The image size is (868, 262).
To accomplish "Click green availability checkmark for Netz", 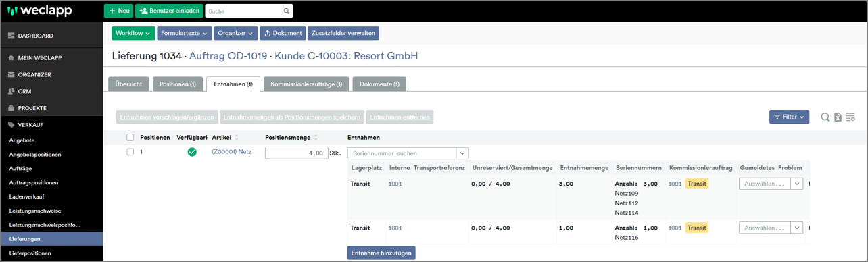I will (x=192, y=152).
